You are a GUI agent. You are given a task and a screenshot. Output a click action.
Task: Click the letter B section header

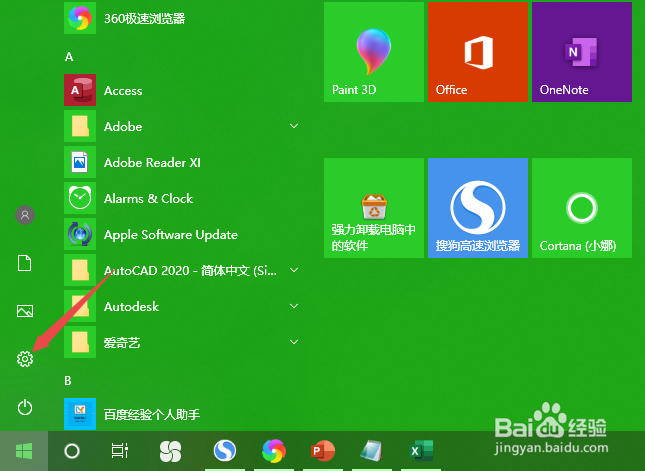[68, 381]
